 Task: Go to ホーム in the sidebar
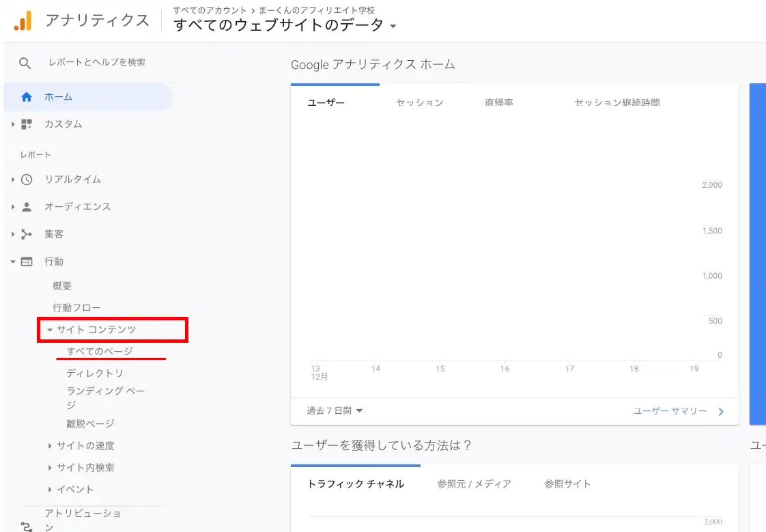tap(89, 97)
